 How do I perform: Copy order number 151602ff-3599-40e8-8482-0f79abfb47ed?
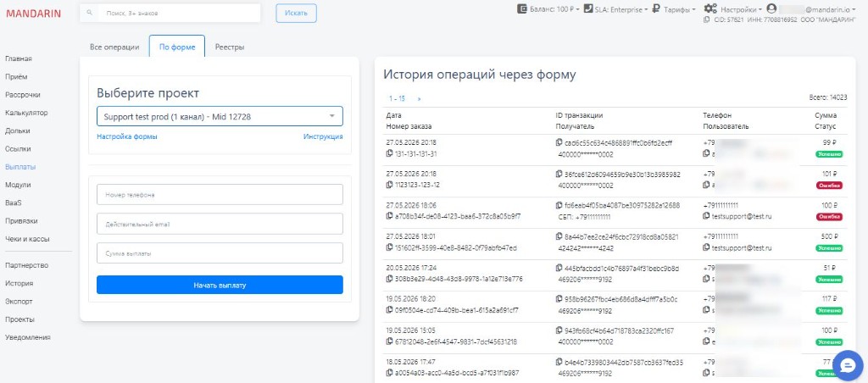[x=389, y=248]
